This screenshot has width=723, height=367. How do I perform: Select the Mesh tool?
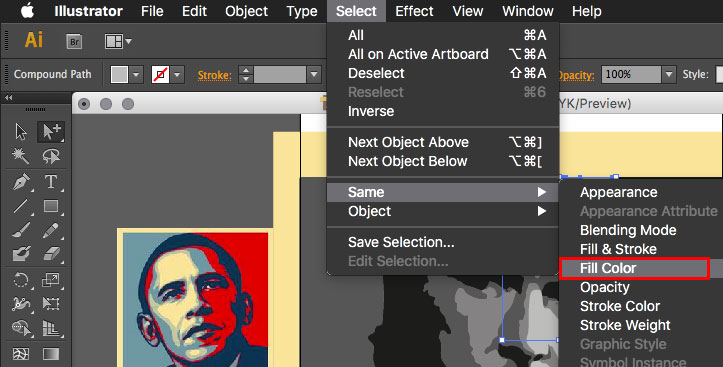[21, 354]
